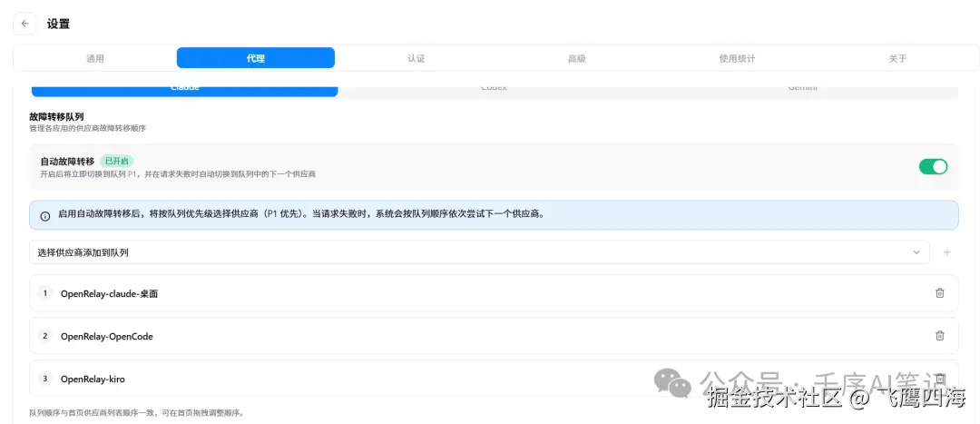Select the OpenRelay-OpenCode queue row

[x=494, y=336]
